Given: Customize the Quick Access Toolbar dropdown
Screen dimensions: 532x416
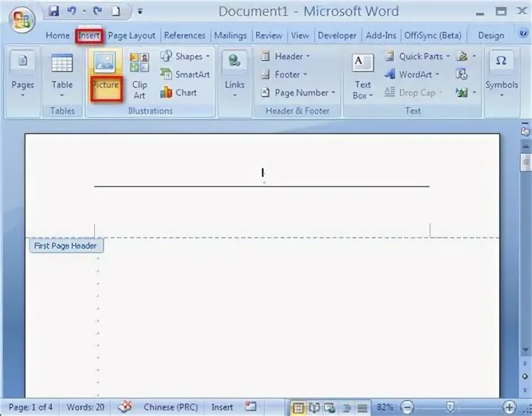Looking at the screenshot, I should pyautogui.click(x=140, y=12).
